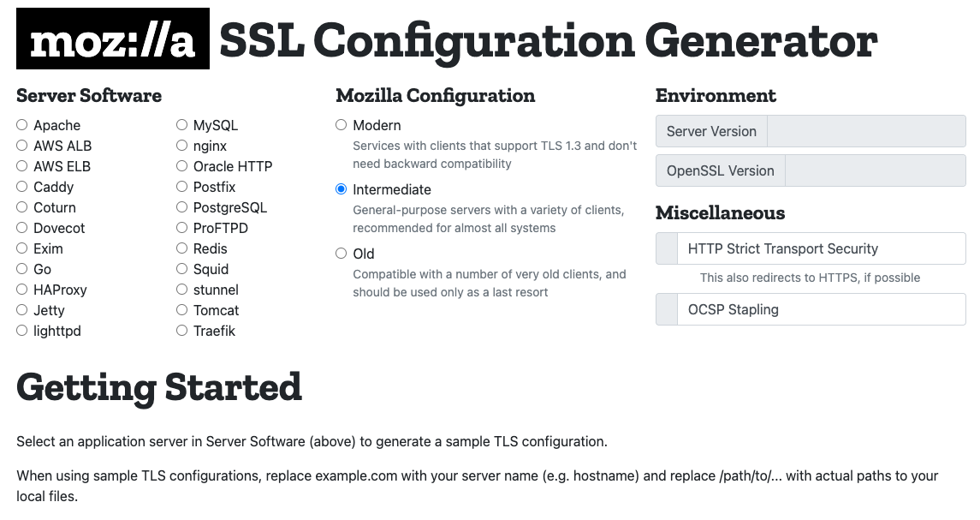
Task: Click the OpenSSL Version input field
Action: [x=875, y=170]
